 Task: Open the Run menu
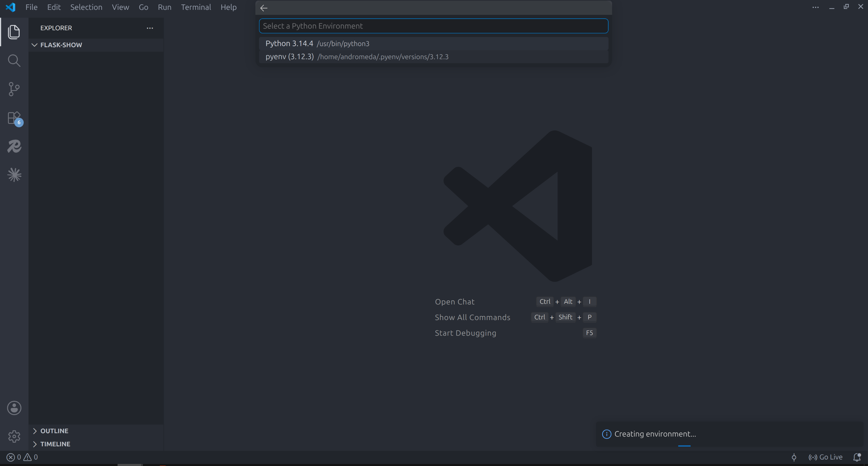click(x=164, y=7)
